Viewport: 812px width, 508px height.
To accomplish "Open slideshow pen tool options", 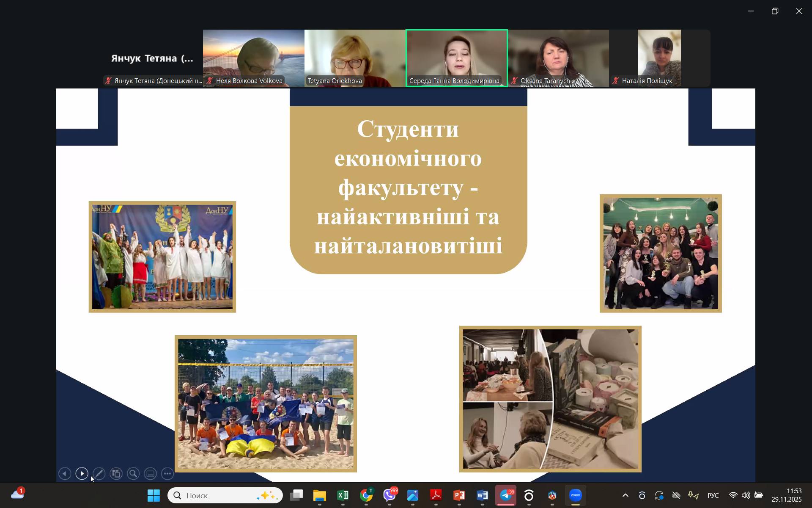I will tap(99, 473).
